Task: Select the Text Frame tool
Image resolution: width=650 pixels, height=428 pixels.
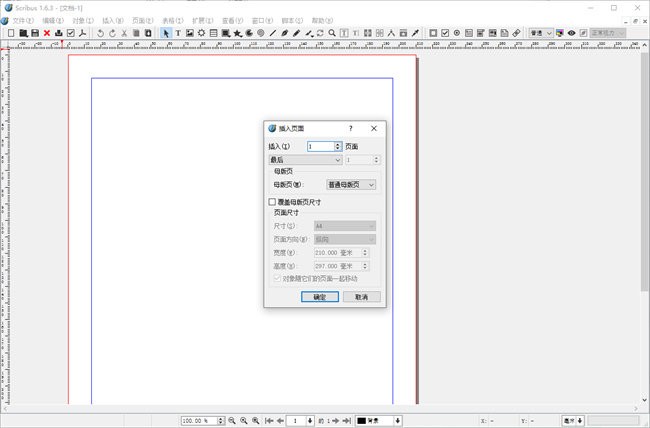Action: click(x=178, y=33)
